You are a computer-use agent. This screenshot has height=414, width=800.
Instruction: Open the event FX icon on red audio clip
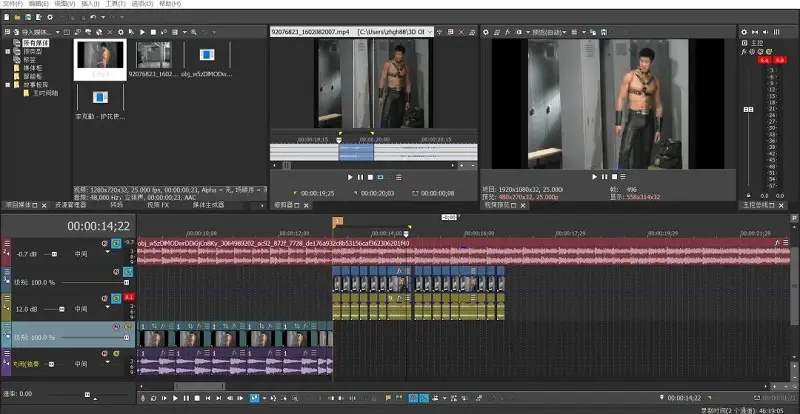pos(777,243)
